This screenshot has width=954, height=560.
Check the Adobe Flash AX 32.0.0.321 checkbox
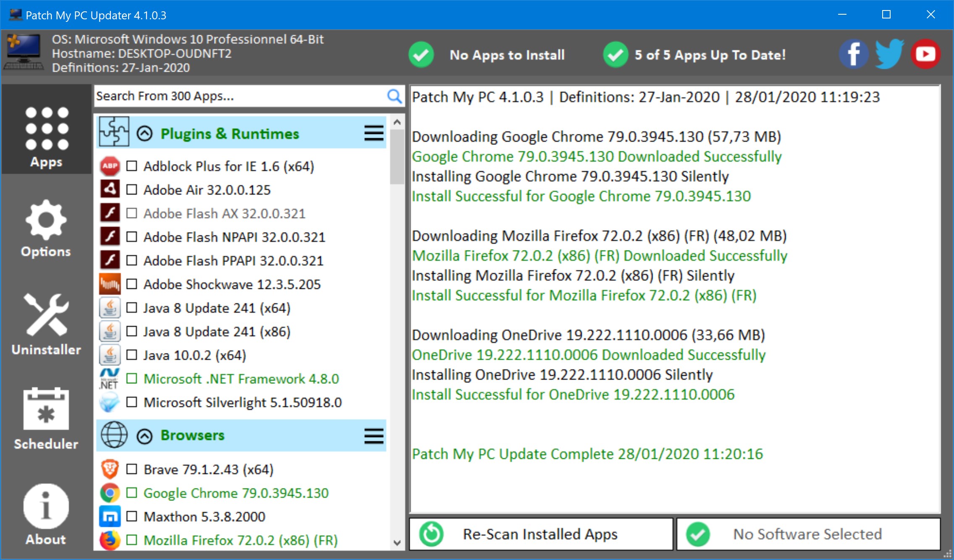[x=132, y=213]
